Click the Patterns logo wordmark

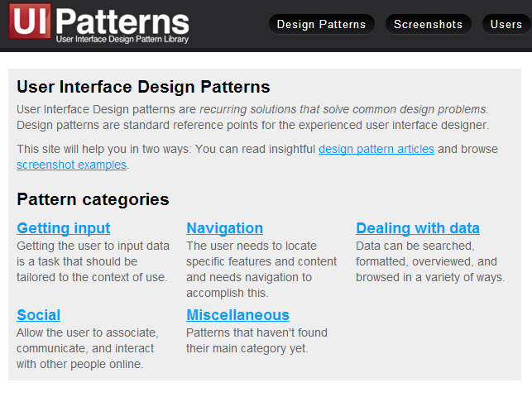122,22
